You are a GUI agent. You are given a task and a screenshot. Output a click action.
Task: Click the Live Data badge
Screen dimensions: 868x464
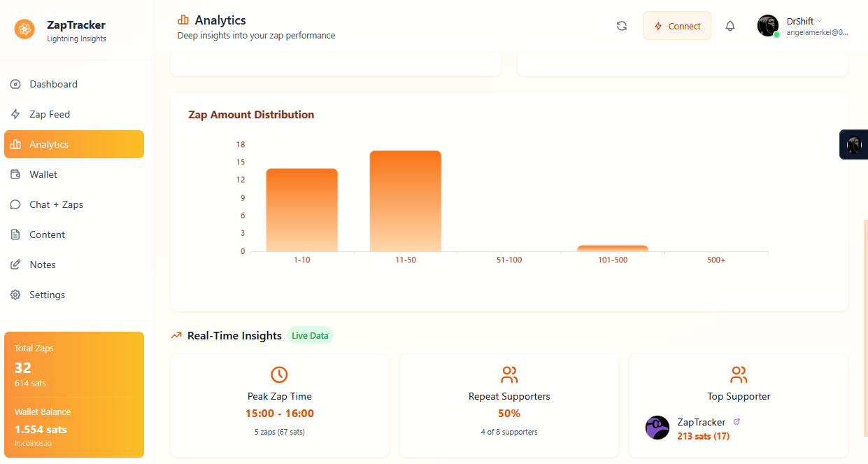[x=310, y=335]
